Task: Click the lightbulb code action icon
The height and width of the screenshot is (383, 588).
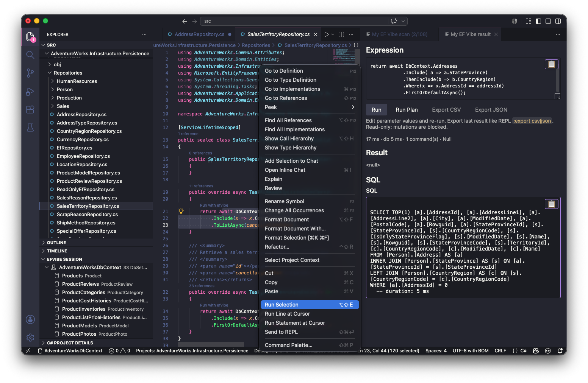Action: click(181, 211)
